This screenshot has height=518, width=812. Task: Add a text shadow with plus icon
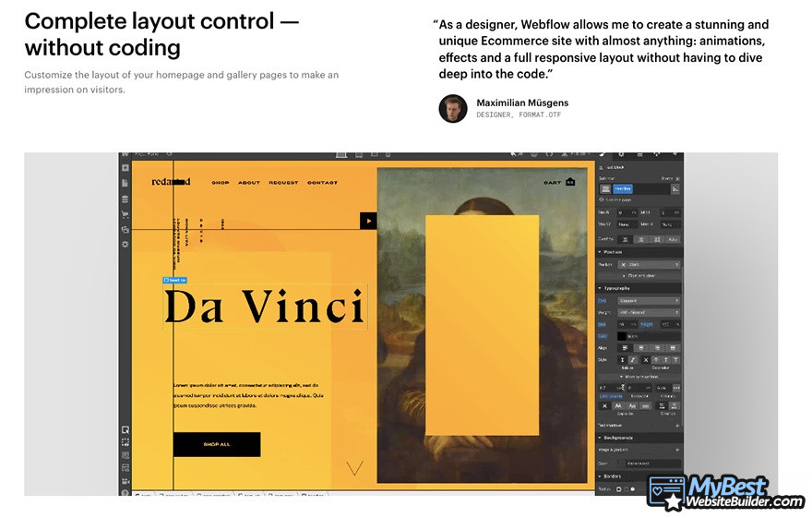click(x=677, y=426)
